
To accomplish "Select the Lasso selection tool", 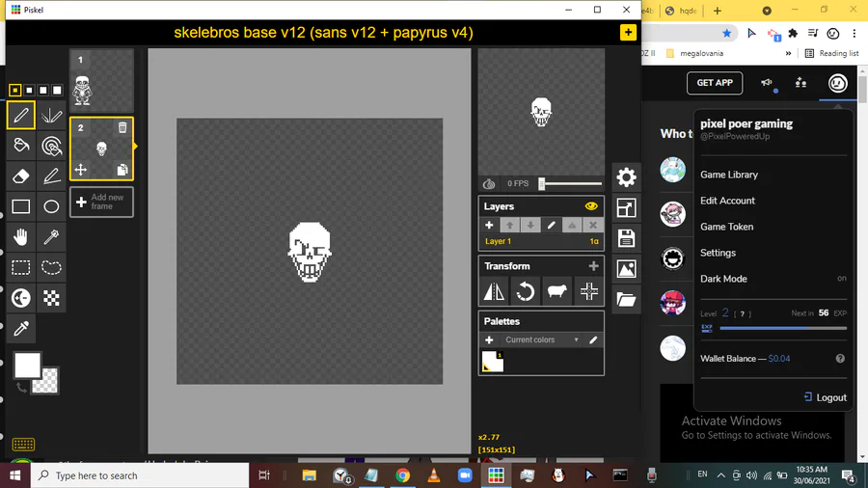I will click(51, 267).
